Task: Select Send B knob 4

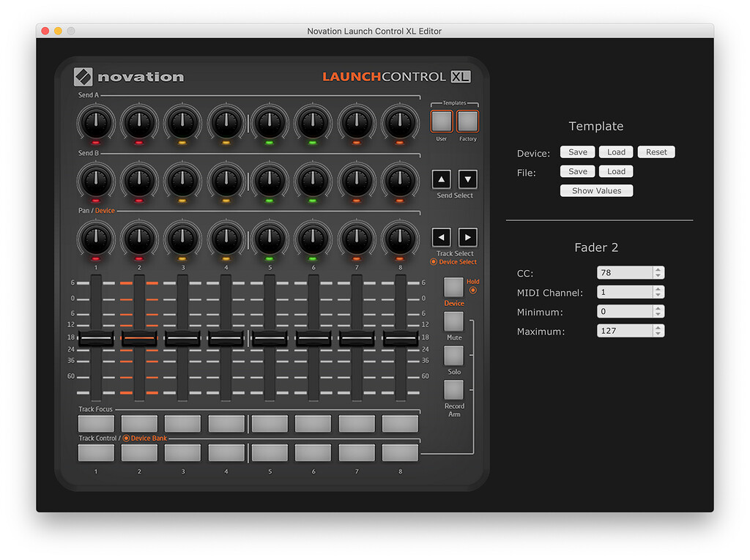Action: [x=226, y=180]
